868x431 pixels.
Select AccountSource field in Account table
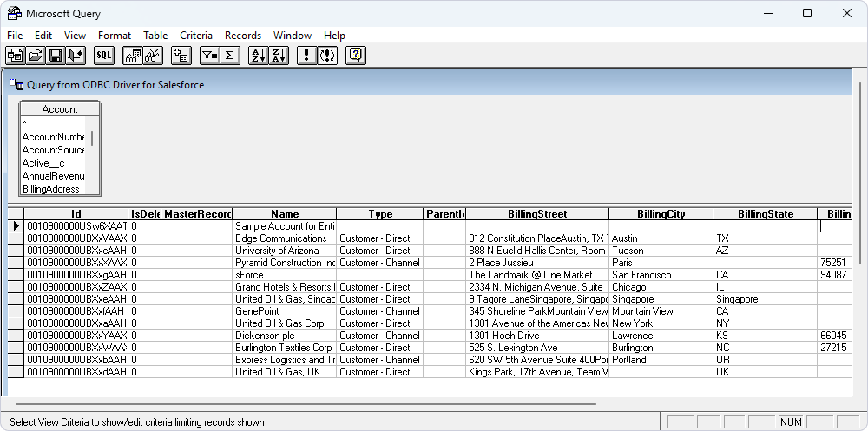(x=54, y=150)
